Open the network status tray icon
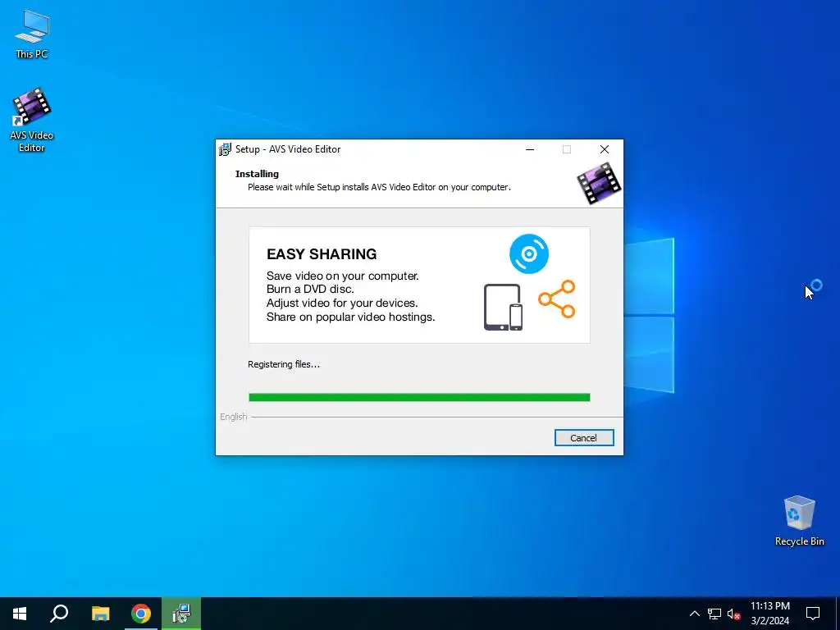 (714, 614)
